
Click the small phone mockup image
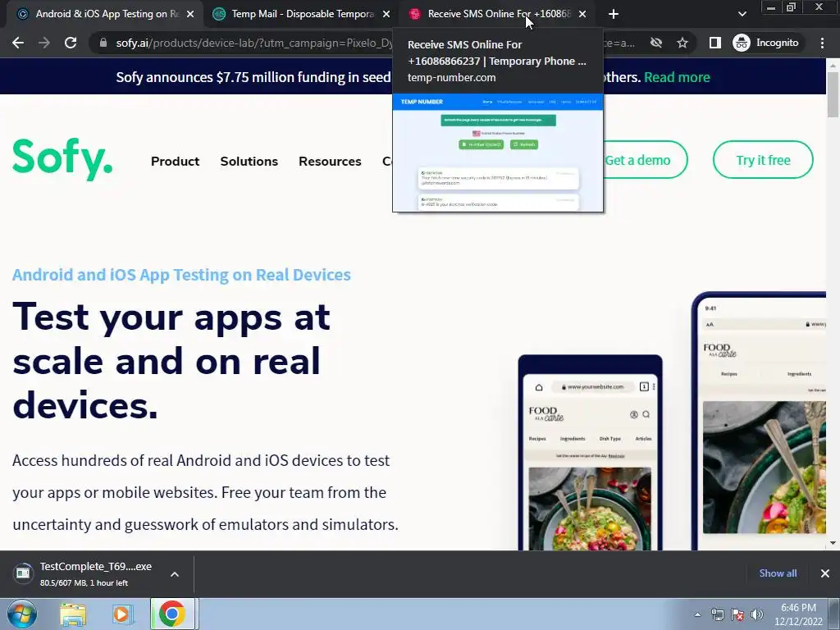click(590, 453)
